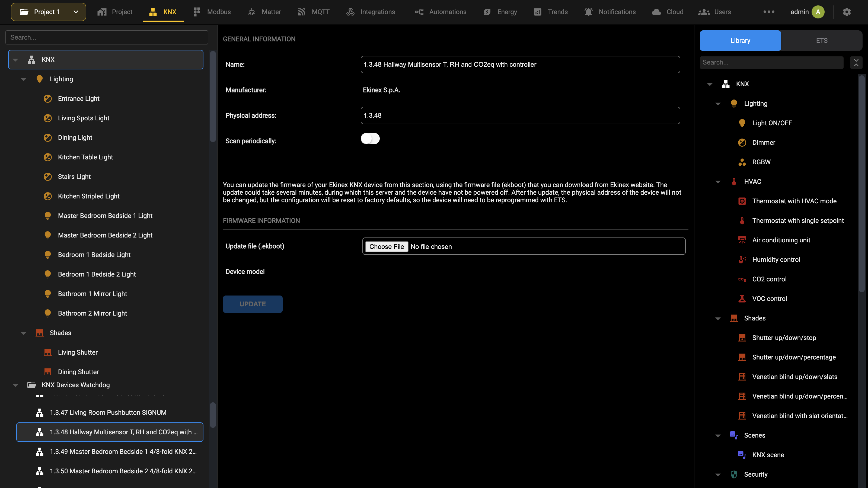The image size is (868, 488).
Task: Click the settings gear icon
Action: click(x=846, y=12)
